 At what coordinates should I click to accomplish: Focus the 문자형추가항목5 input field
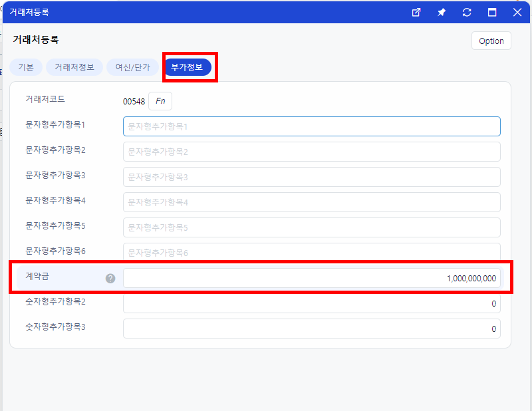click(x=311, y=227)
